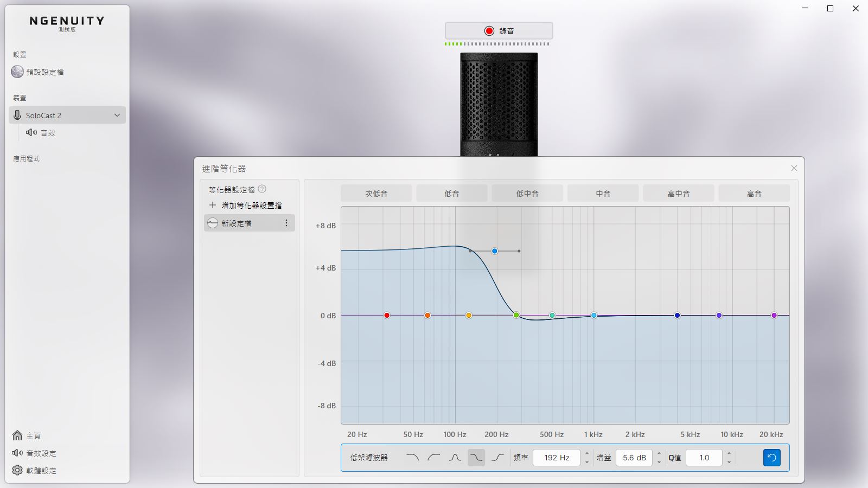The width and height of the screenshot is (868, 488).
Task: Click the 新設定檔 curve icon
Action: coord(213,223)
